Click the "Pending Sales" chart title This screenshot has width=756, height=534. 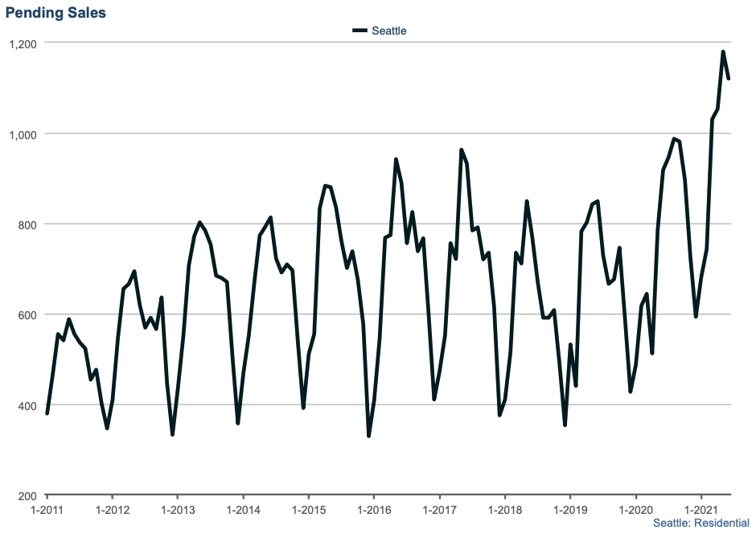55,13
